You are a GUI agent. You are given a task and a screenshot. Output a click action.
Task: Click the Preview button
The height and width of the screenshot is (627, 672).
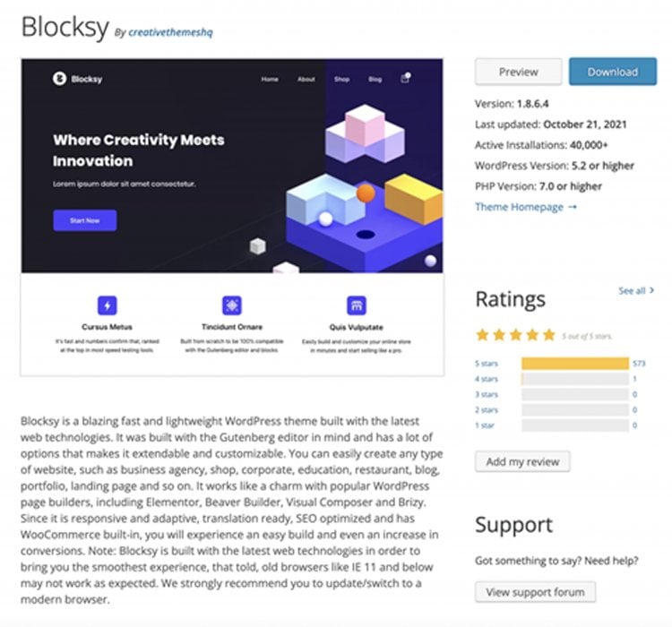[x=519, y=72]
